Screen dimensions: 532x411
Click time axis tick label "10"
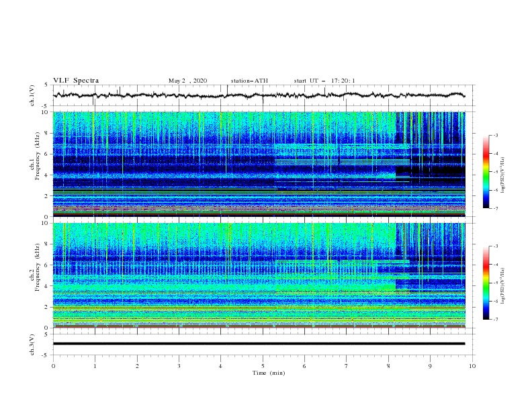tap(472, 366)
